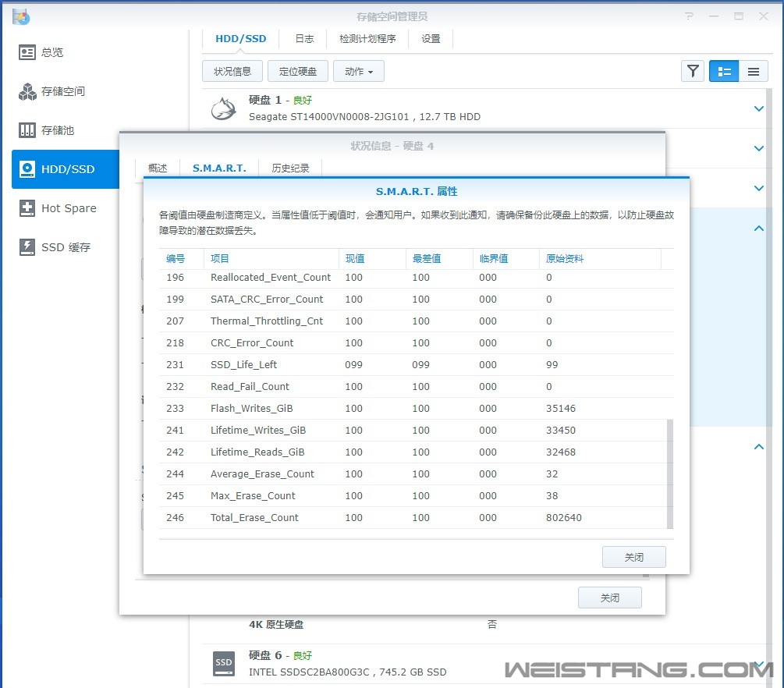Open the 历史纪录 history tab in dialog
This screenshot has width=784, height=688.
click(x=290, y=168)
